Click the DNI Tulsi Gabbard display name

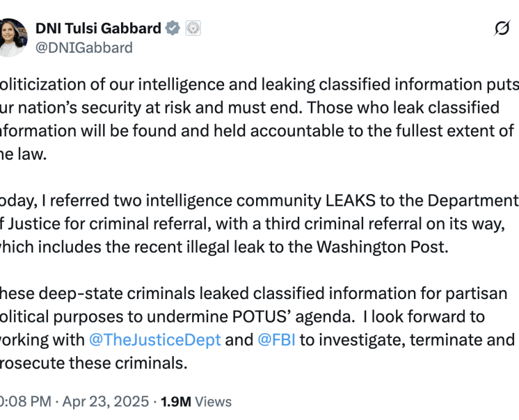click(98, 28)
